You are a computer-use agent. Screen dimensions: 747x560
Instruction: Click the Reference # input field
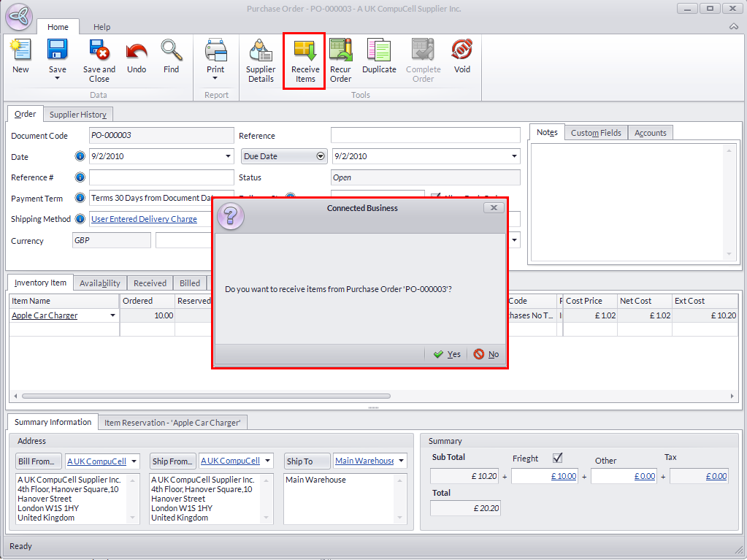(x=161, y=177)
